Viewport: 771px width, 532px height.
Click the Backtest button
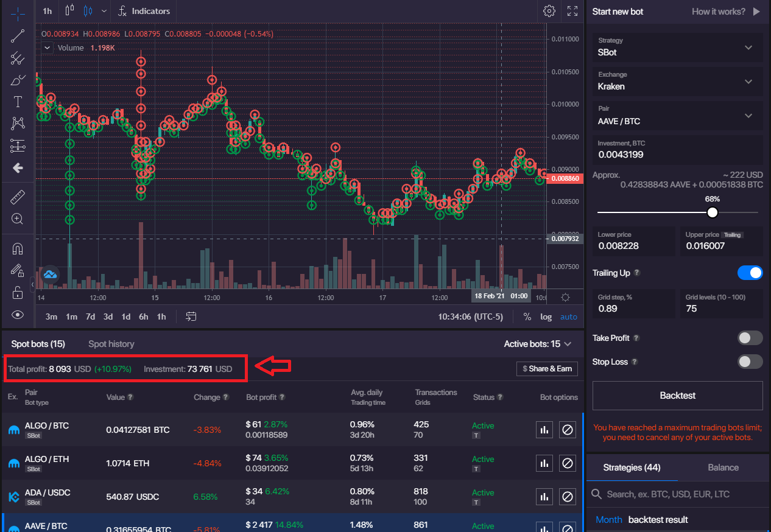pyautogui.click(x=677, y=396)
